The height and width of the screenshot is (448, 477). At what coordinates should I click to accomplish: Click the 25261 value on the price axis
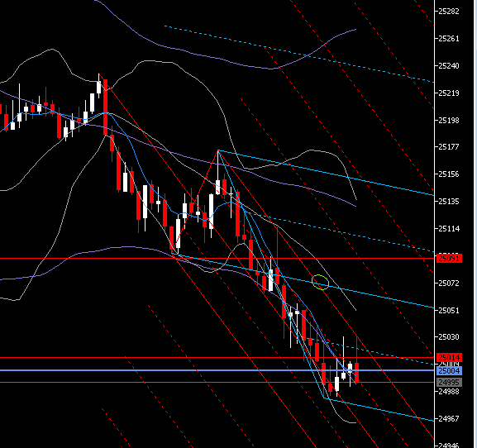click(449, 39)
